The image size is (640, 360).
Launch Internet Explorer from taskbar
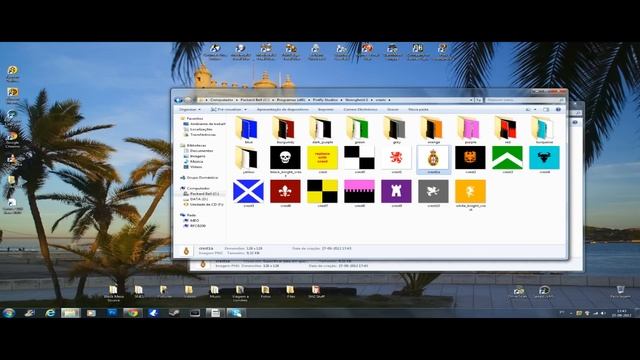click(50, 313)
